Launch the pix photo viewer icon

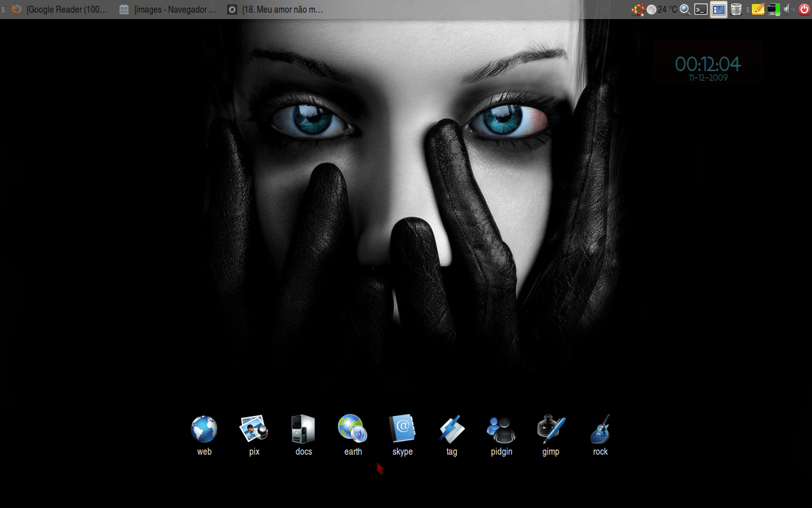[x=254, y=430]
